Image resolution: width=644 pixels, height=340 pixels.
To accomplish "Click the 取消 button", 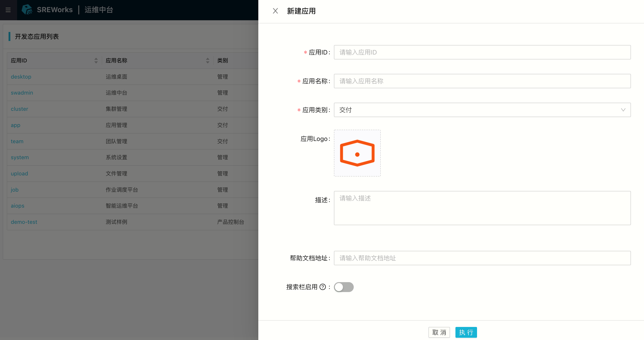I will (439, 332).
